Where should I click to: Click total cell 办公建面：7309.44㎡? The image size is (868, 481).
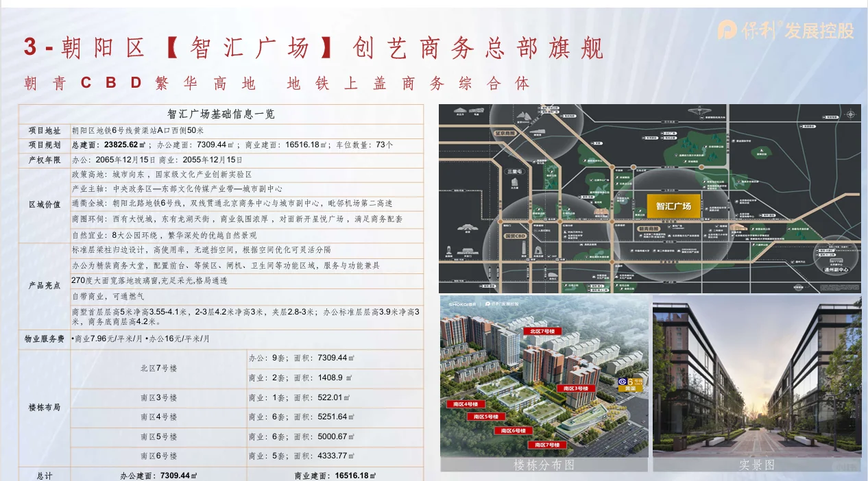tap(159, 475)
